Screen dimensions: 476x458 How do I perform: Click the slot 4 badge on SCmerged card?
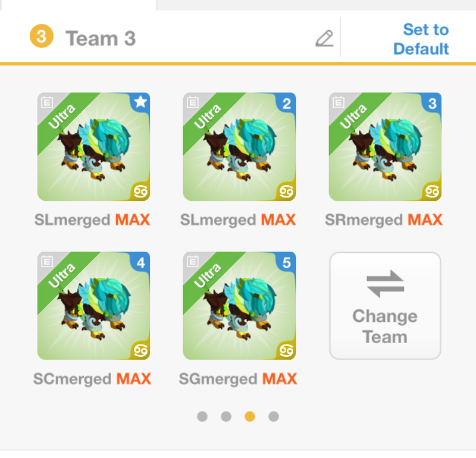pos(140,262)
